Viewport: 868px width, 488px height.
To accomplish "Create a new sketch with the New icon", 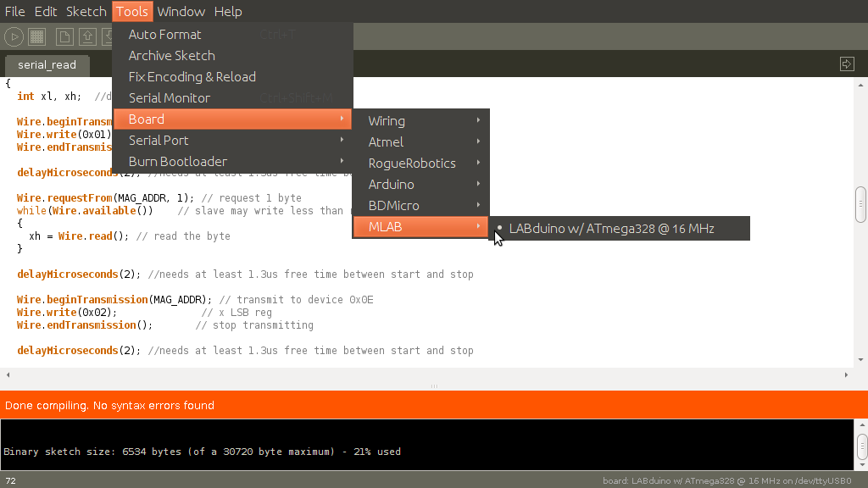I will tap(64, 36).
